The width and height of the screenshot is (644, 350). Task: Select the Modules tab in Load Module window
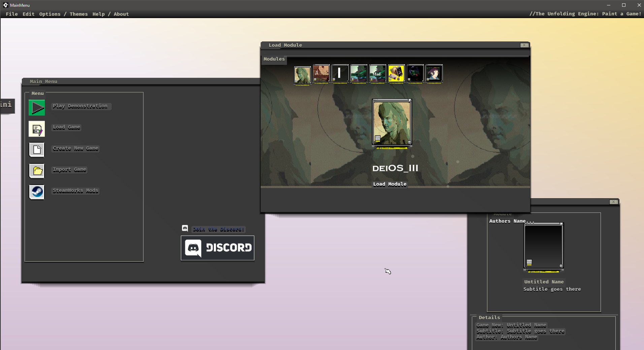(274, 59)
